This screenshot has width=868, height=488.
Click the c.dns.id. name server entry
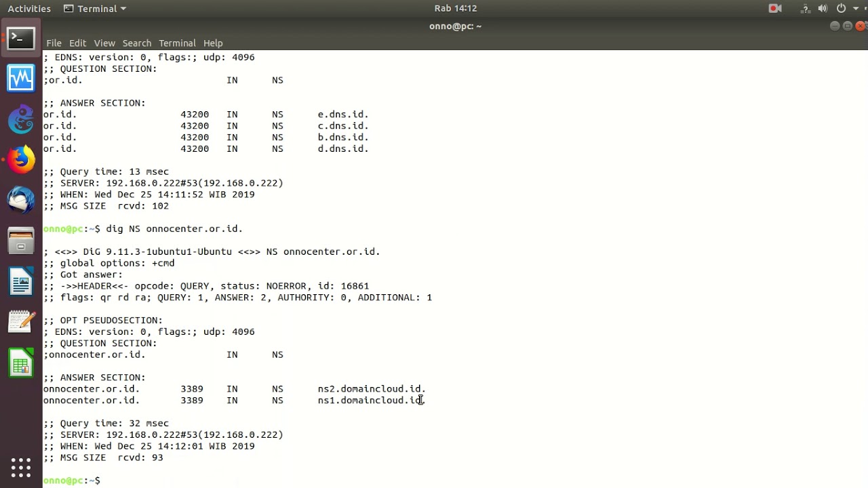[x=343, y=126]
